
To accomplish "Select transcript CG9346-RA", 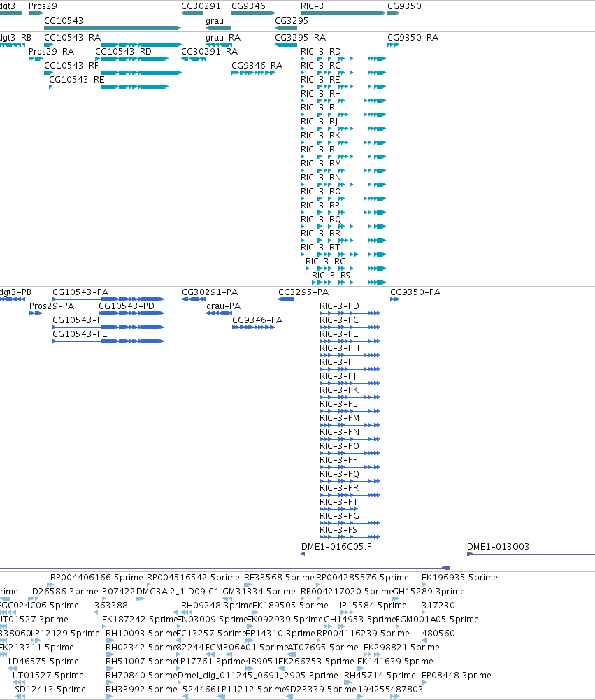I will (x=257, y=66).
